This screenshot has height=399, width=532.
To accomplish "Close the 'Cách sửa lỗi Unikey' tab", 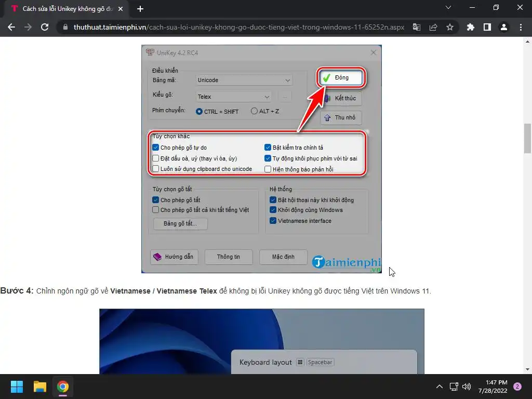I will coord(121,9).
